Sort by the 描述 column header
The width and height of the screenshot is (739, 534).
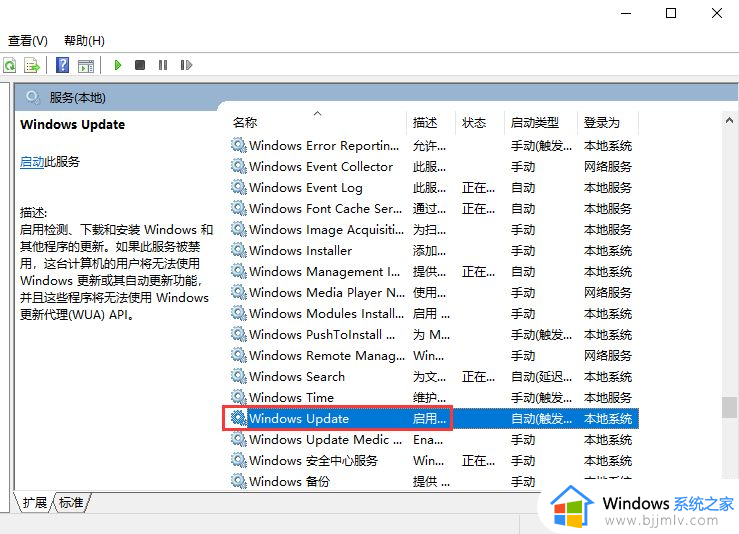(425, 123)
